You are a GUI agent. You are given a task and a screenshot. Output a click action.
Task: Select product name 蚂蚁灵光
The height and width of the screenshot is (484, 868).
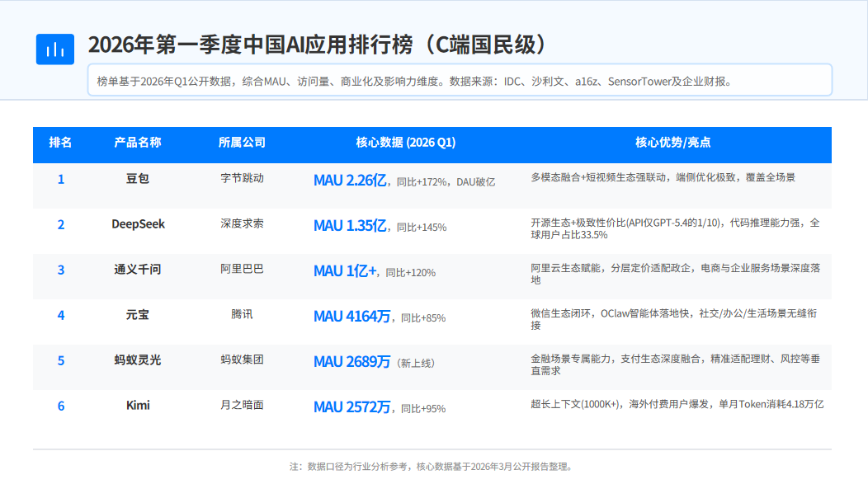click(138, 360)
